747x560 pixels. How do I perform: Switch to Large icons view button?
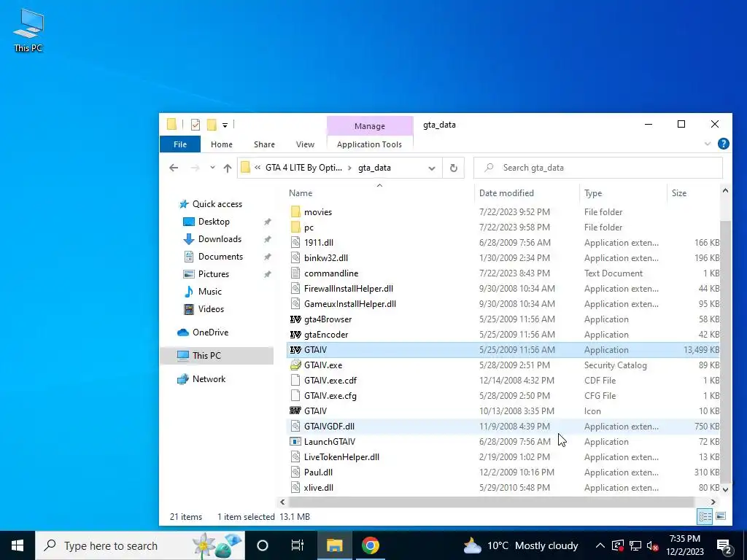point(721,516)
